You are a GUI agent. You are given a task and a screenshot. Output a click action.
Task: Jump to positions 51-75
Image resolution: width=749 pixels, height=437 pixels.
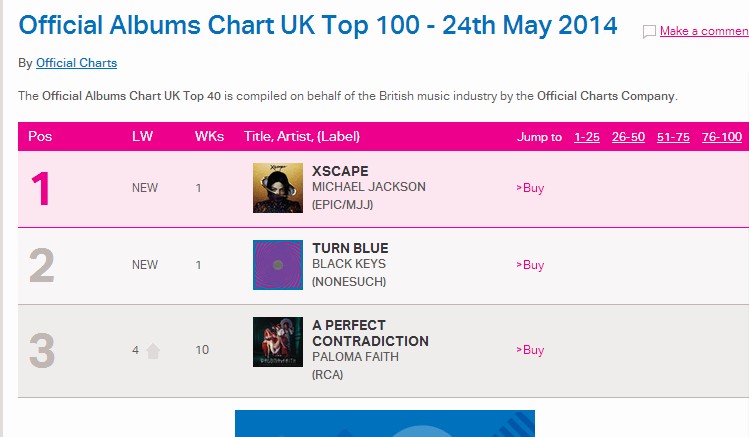point(673,137)
